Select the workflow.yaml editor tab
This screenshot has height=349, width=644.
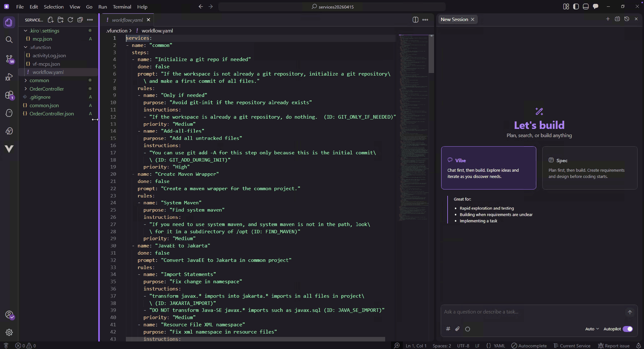127,20
